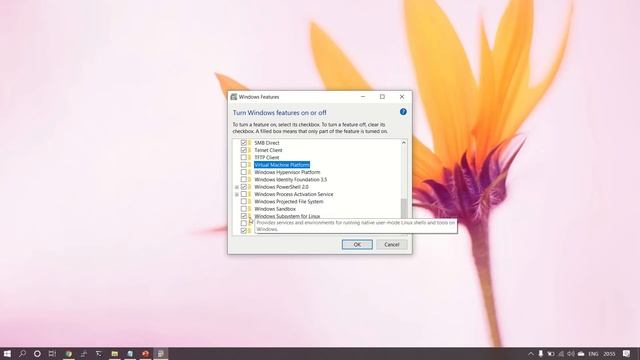Select Windows Projected File System text

[289, 202]
